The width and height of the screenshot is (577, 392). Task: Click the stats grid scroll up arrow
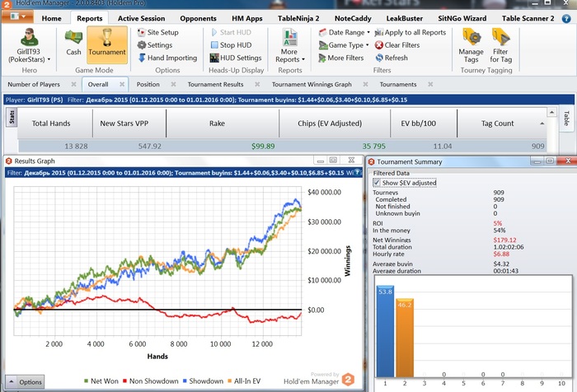point(551,112)
